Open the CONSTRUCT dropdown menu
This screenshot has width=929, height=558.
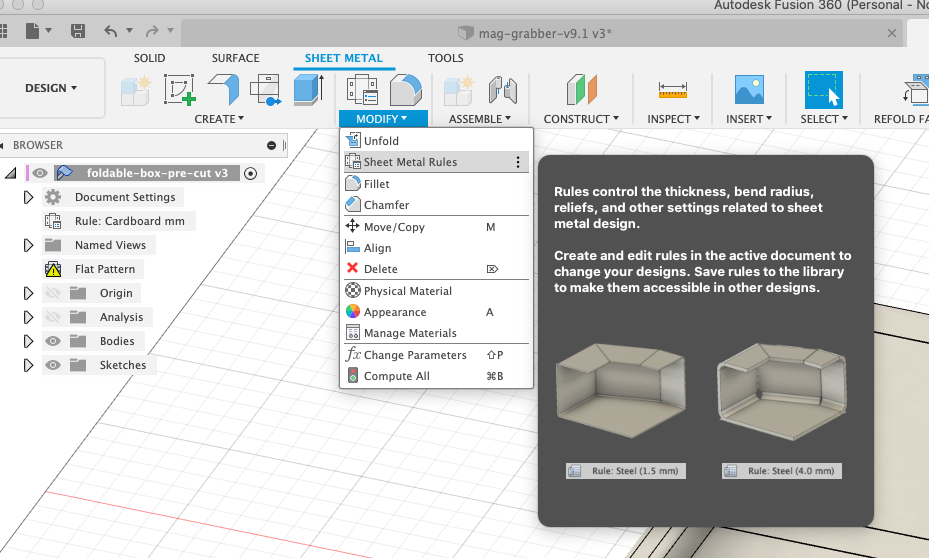pyautogui.click(x=581, y=119)
